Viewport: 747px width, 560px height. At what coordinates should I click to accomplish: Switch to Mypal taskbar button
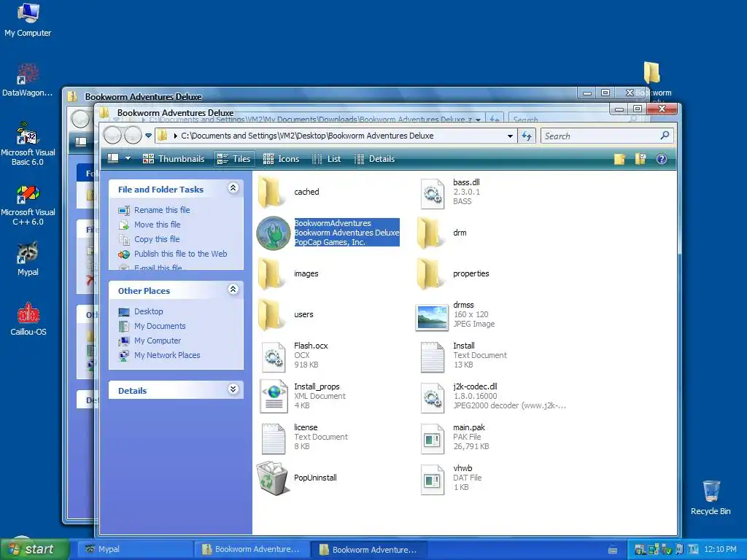pyautogui.click(x=136, y=549)
